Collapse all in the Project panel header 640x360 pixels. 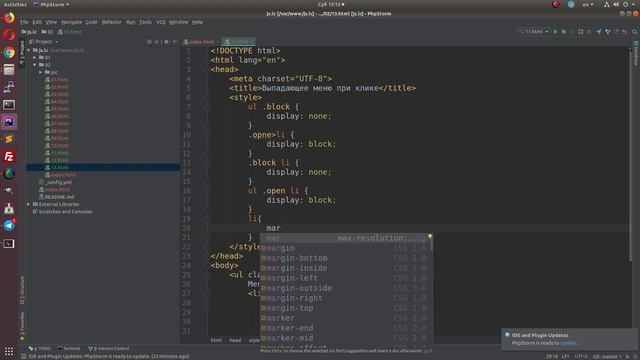point(158,42)
